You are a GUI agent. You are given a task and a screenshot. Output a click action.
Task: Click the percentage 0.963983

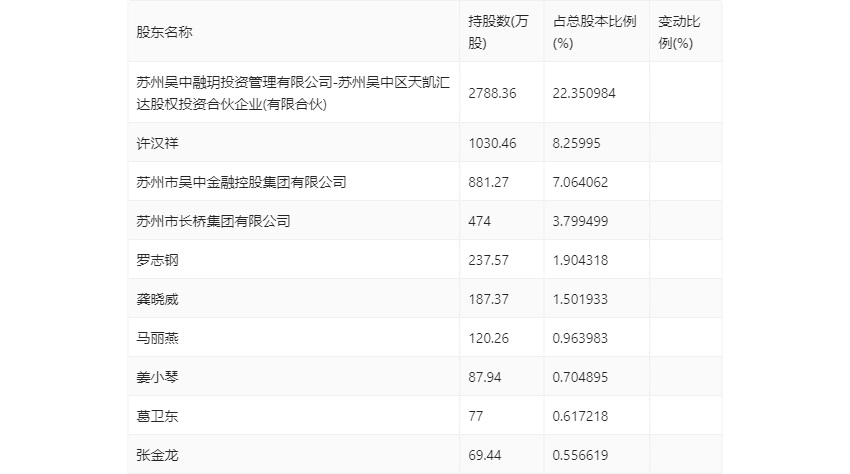point(580,338)
